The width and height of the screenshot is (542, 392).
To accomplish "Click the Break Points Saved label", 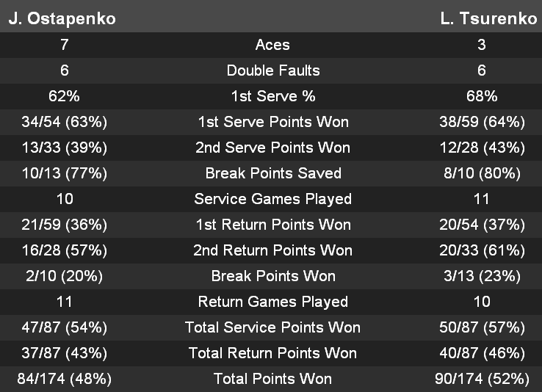I will pos(272,173).
